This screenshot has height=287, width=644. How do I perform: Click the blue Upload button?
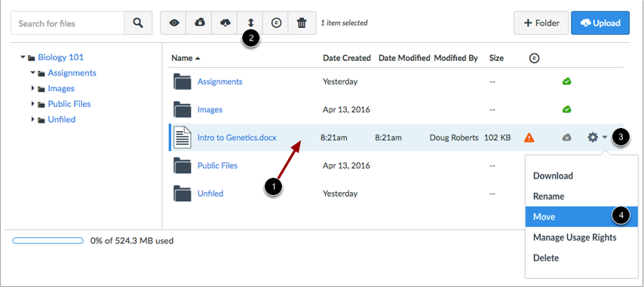coord(600,23)
